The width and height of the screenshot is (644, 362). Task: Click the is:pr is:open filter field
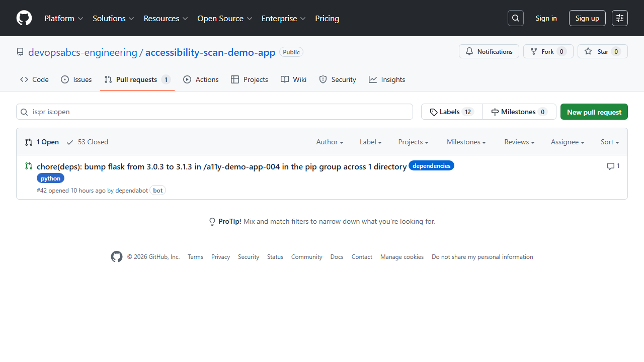[214, 112]
